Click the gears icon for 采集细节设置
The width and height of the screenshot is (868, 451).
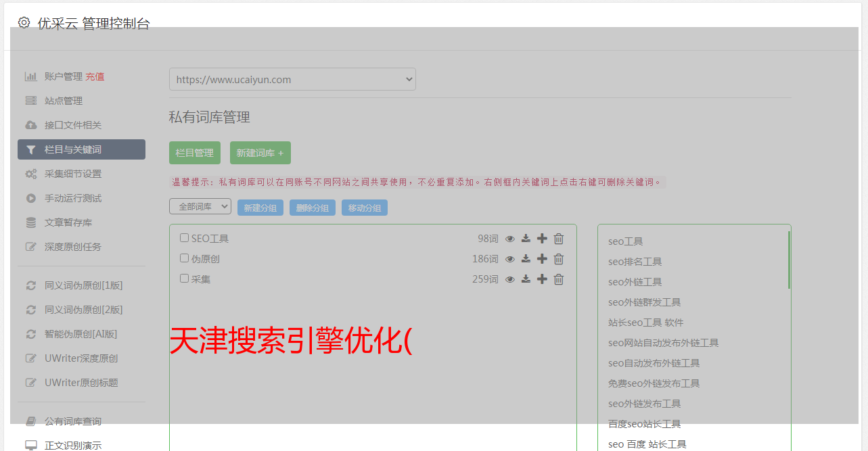tap(31, 174)
